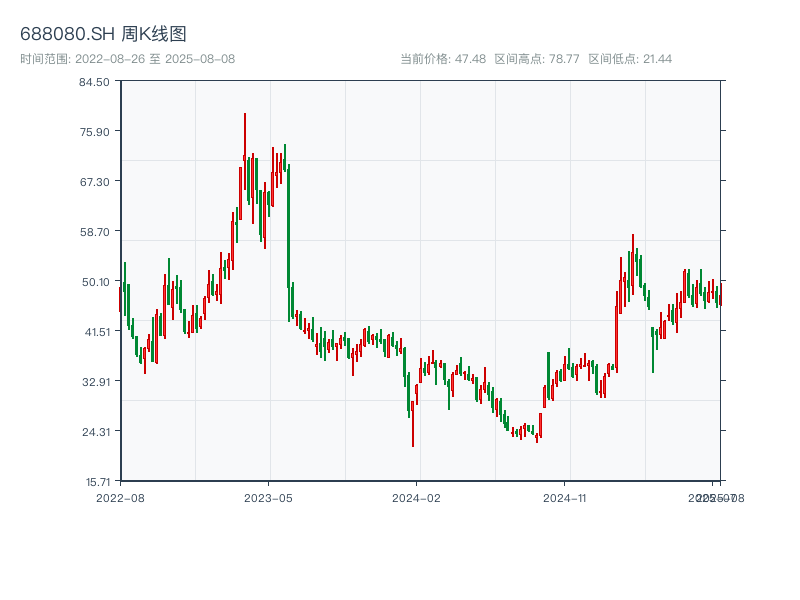The height and width of the screenshot is (600, 800).
Task: Click y-axis label 41.51
Action: click(97, 332)
